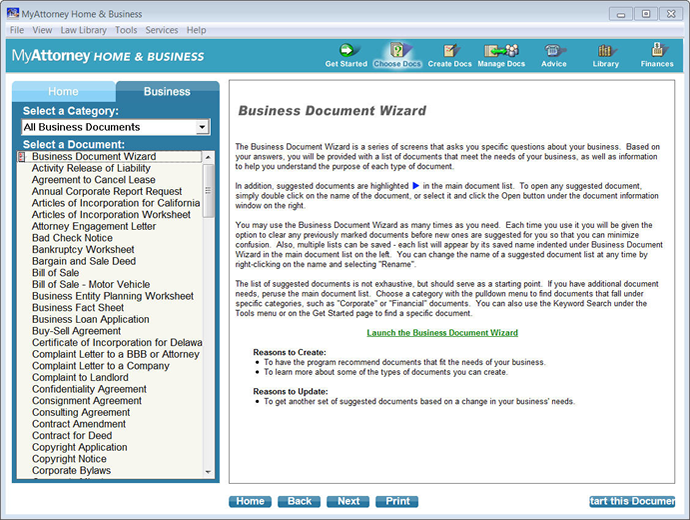
Task: Select Confidentiality Agreement
Action: [89, 389]
